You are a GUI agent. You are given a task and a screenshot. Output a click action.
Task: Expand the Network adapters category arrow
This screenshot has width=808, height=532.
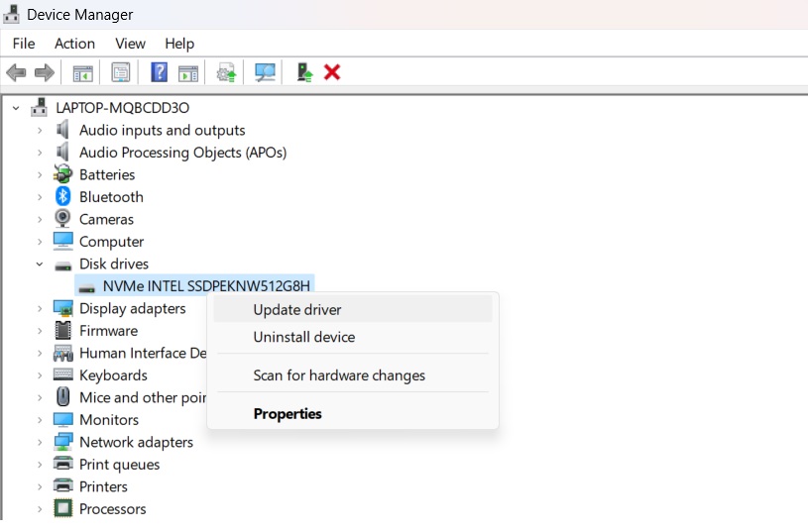click(x=40, y=442)
